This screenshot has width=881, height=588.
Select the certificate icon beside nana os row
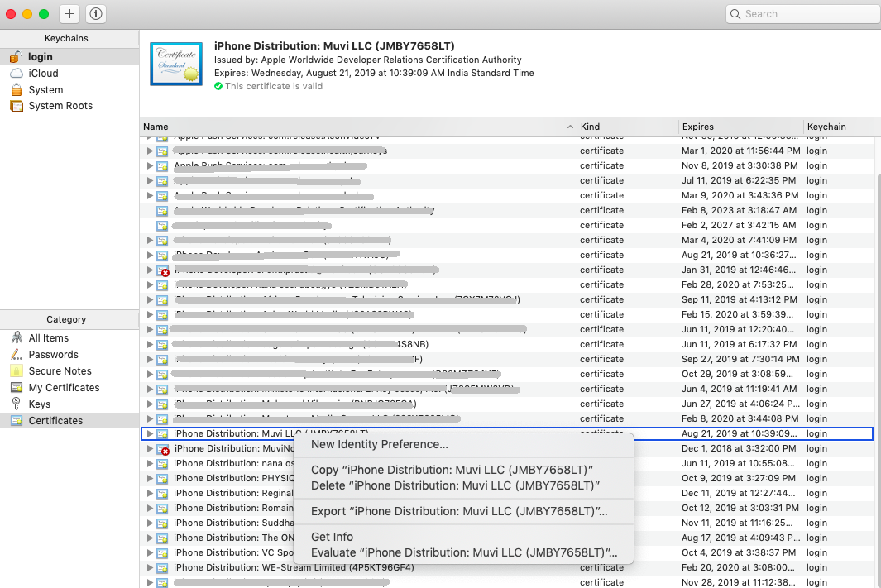tap(162, 463)
